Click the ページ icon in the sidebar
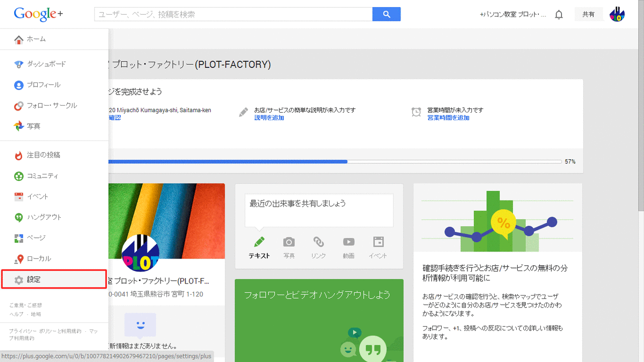The width and height of the screenshot is (644, 362). pyautogui.click(x=19, y=238)
